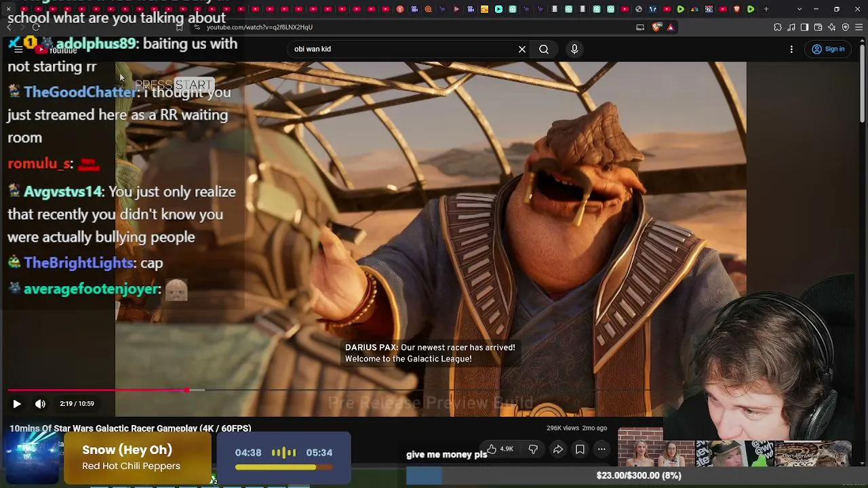Click the browser address bar URL
Image resolution: width=868 pixels, height=488 pixels.
point(259,27)
